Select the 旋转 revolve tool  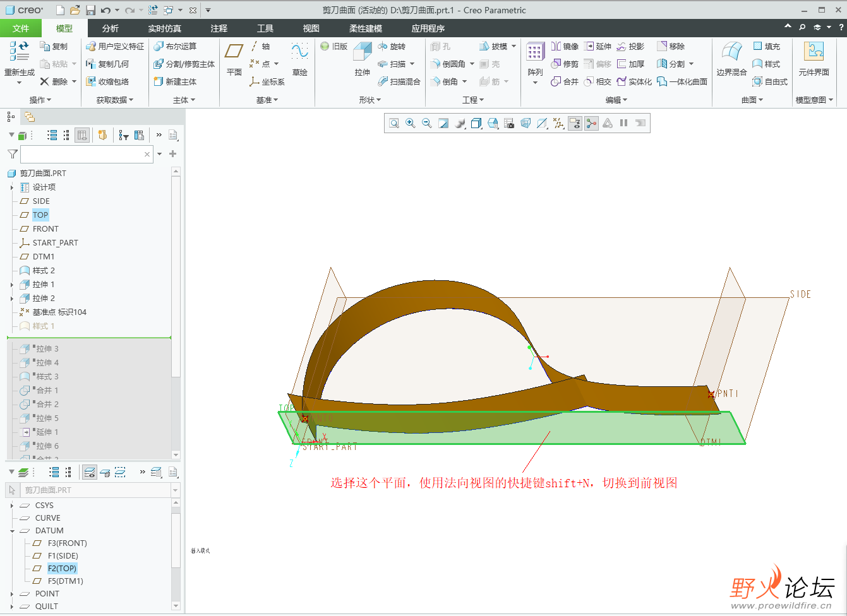[392, 46]
